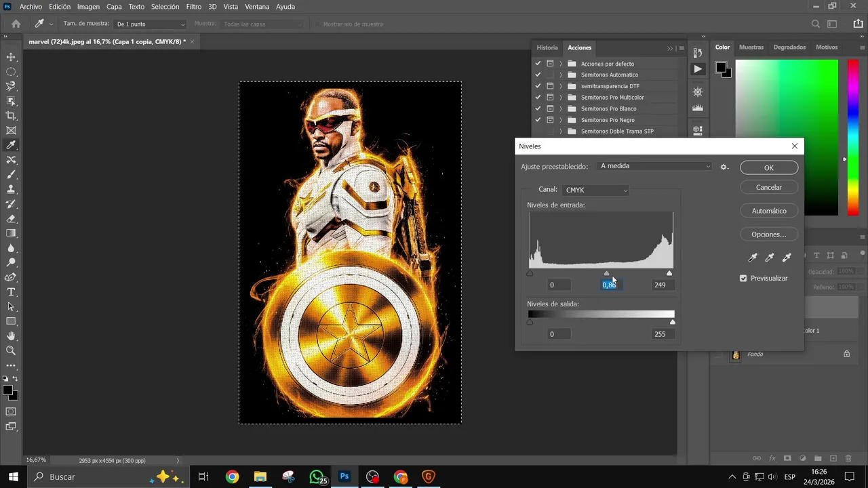
Task: Expand the semitransparencia DTF set
Action: (x=561, y=86)
